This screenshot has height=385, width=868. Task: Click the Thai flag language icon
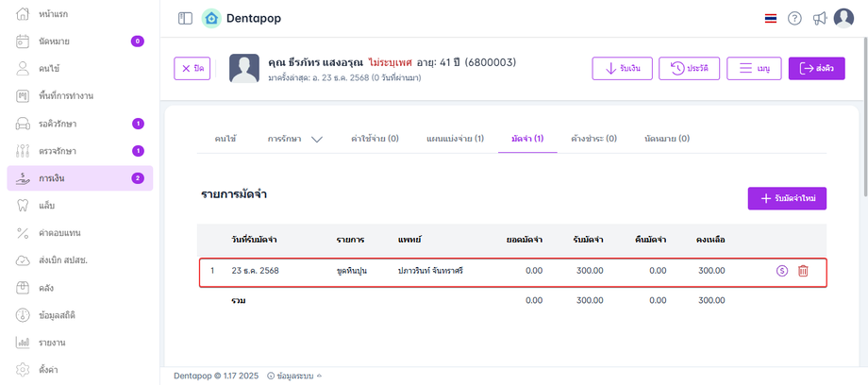pyautogui.click(x=770, y=19)
